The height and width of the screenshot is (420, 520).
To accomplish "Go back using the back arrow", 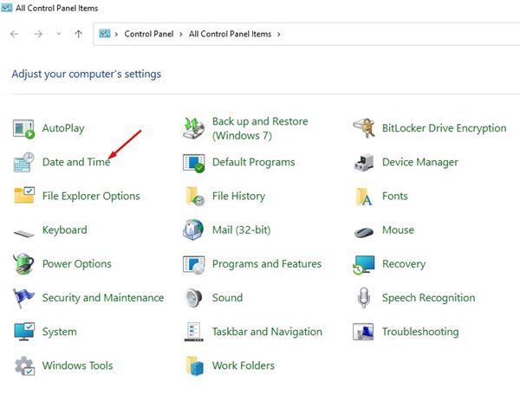I will point(14,34).
